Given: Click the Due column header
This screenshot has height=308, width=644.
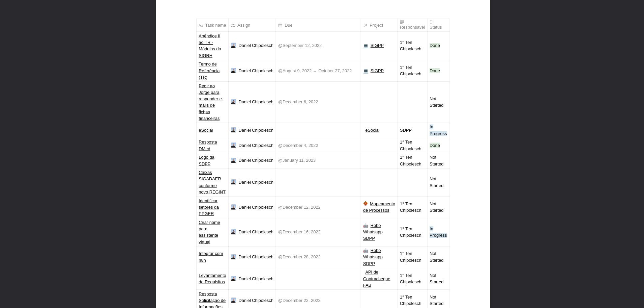Looking at the screenshot, I should [x=288, y=25].
